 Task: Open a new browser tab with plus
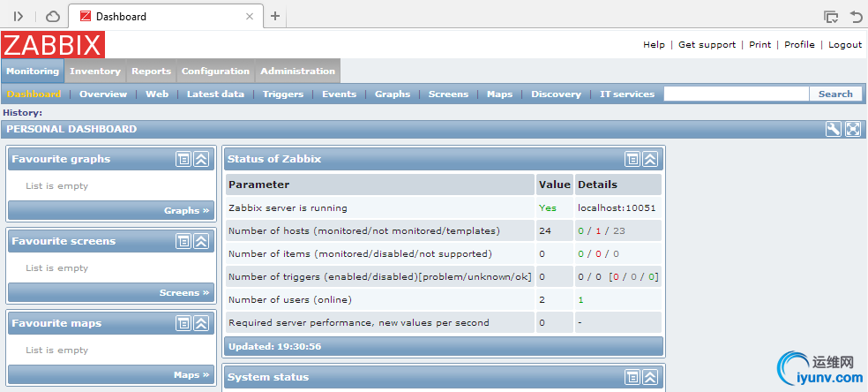275,16
